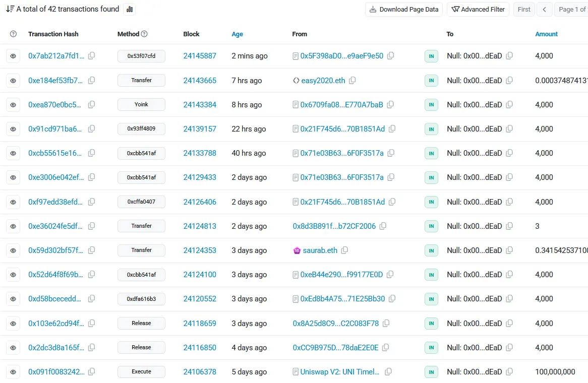Viewport: 588px width, 383px height.
Task: Preview transaction 0xea870e0bc5 with eye icon
Action: [13, 105]
